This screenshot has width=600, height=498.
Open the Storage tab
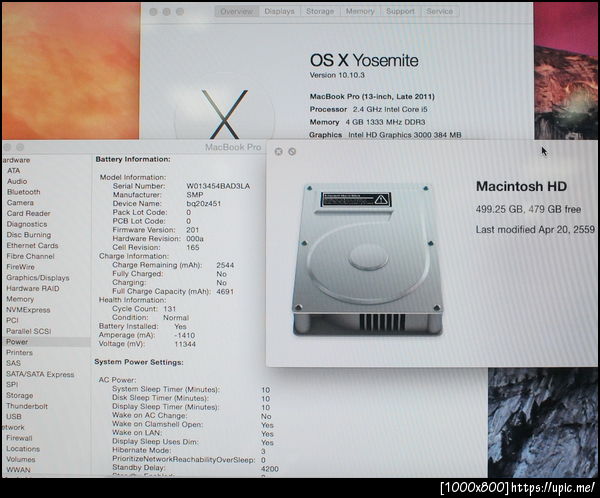pyautogui.click(x=320, y=11)
